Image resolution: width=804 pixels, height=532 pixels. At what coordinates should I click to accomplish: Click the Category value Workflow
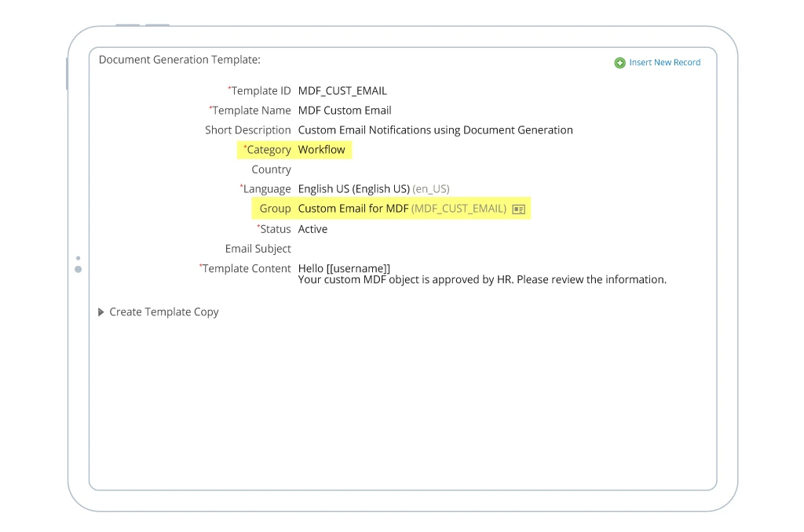[321, 150]
